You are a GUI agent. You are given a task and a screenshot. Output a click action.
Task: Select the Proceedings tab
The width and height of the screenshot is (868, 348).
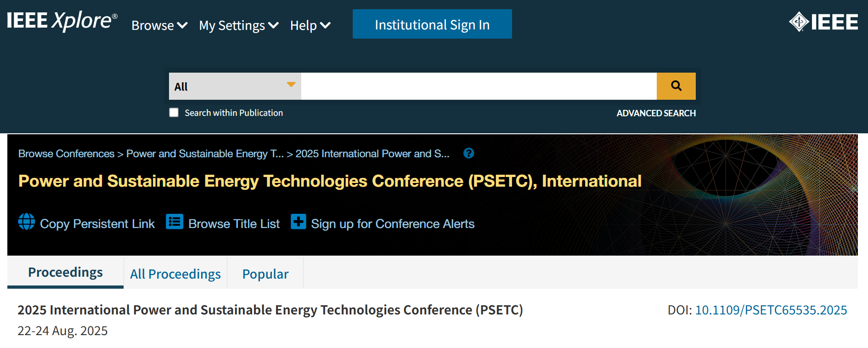click(x=65, y=273)
